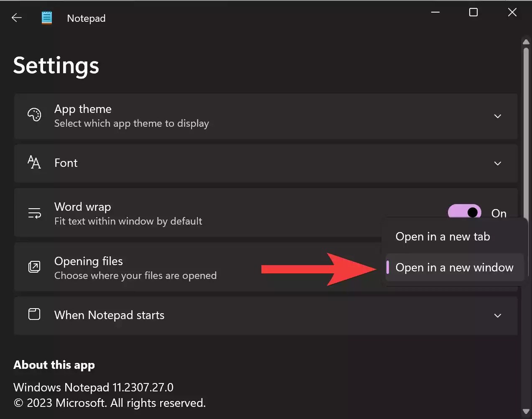Click the Font settings row
This screenshot has width=532, height=419.
pos(266,163)
